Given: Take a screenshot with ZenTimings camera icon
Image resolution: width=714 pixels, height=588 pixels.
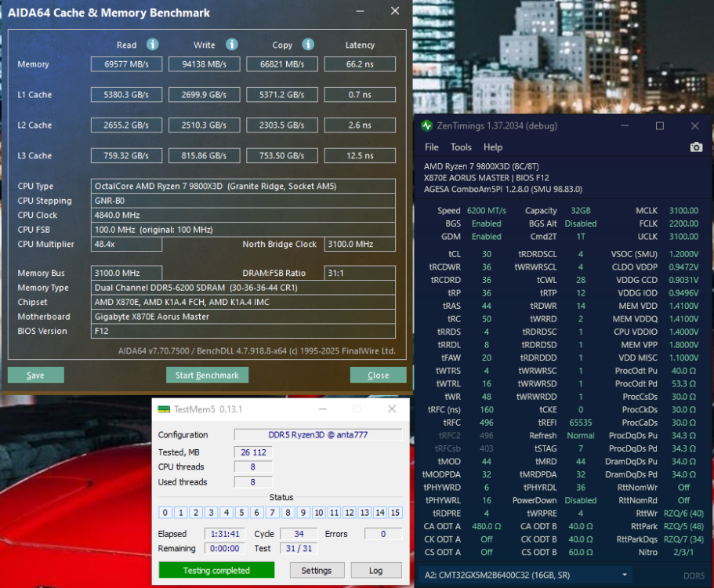Looking at the screenshot, I should [696, 147].
